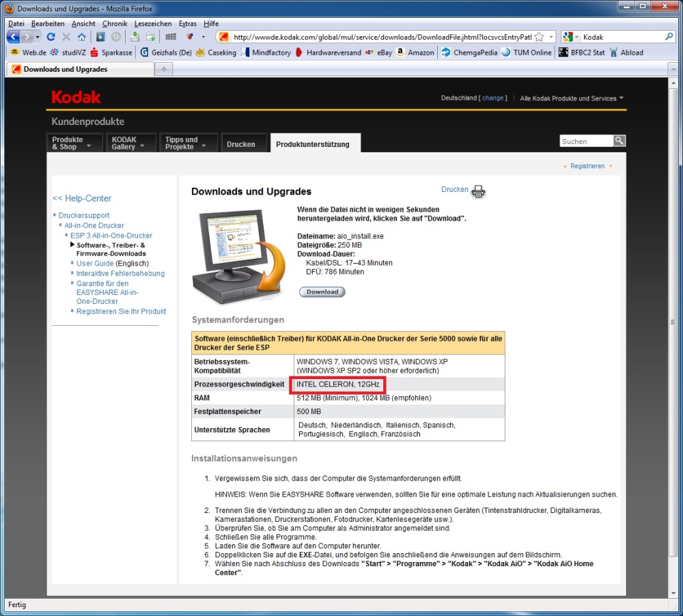Open the Lesezeichen menu
Viewport: 683px width, 616px height.
153,23
